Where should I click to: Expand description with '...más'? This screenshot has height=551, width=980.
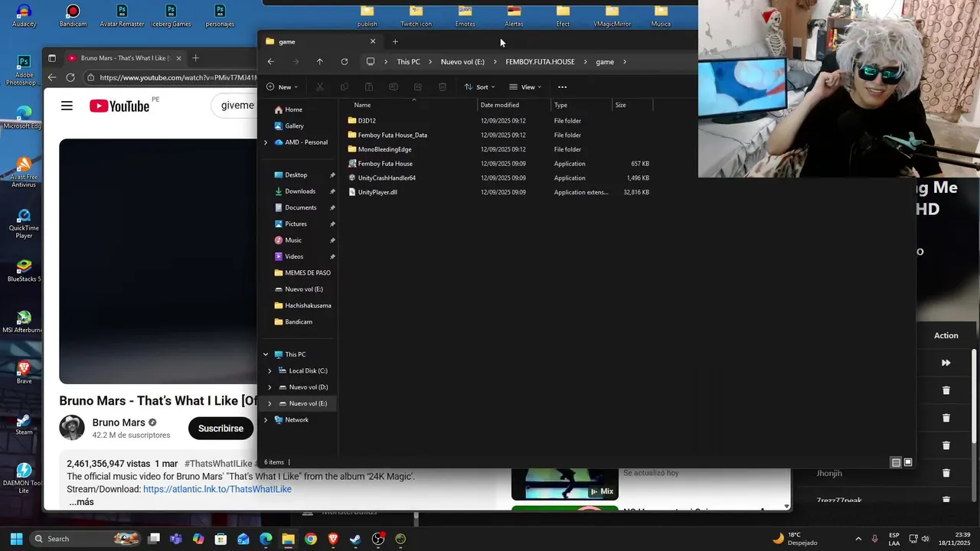(x=81, y=502)
